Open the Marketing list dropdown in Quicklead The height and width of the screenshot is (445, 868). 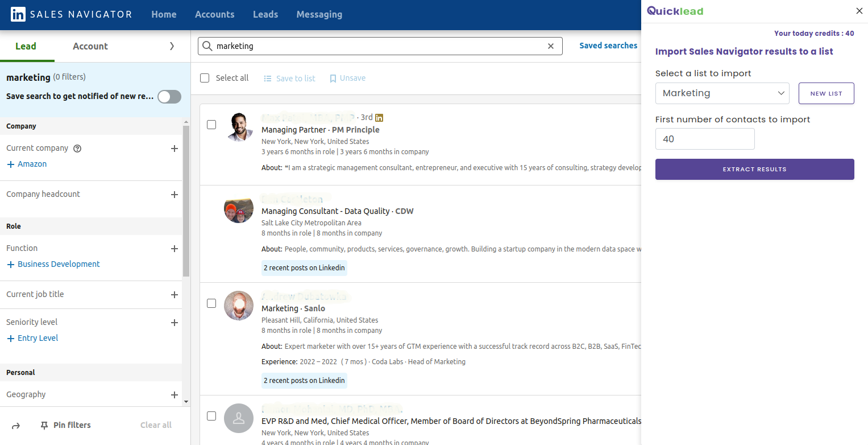(722, 93)
